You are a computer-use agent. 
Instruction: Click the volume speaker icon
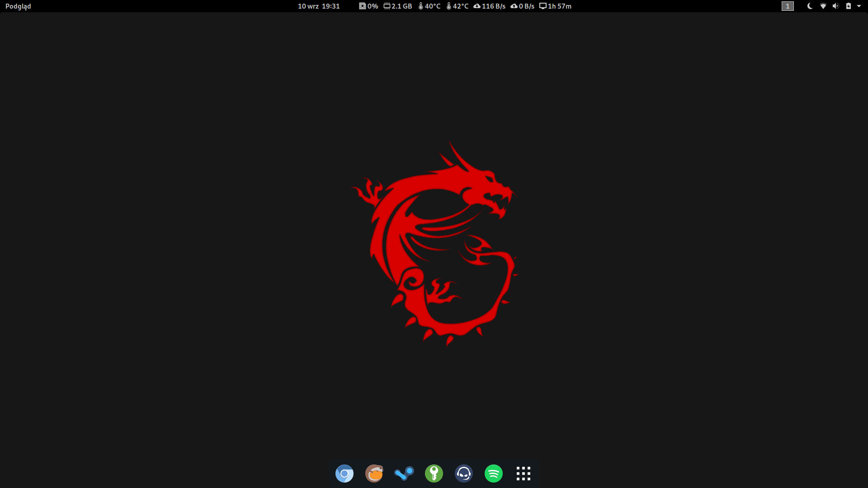[835, 6]
